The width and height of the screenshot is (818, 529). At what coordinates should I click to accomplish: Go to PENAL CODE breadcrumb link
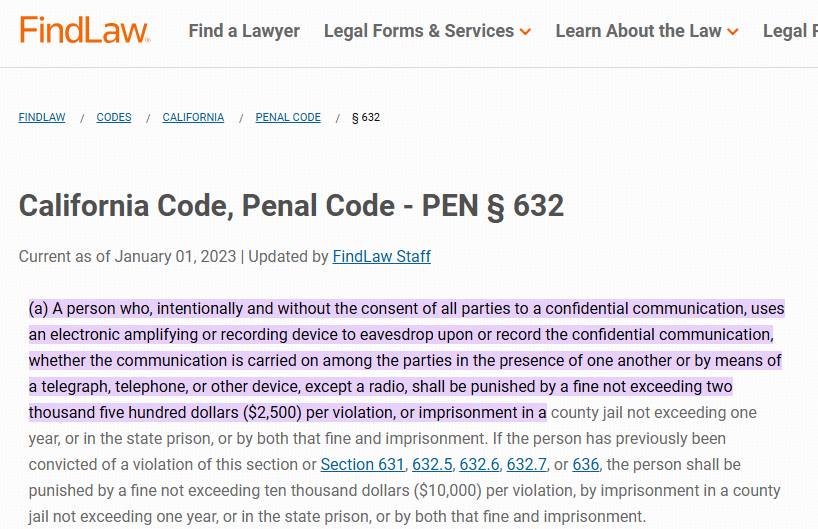point(288,117)
